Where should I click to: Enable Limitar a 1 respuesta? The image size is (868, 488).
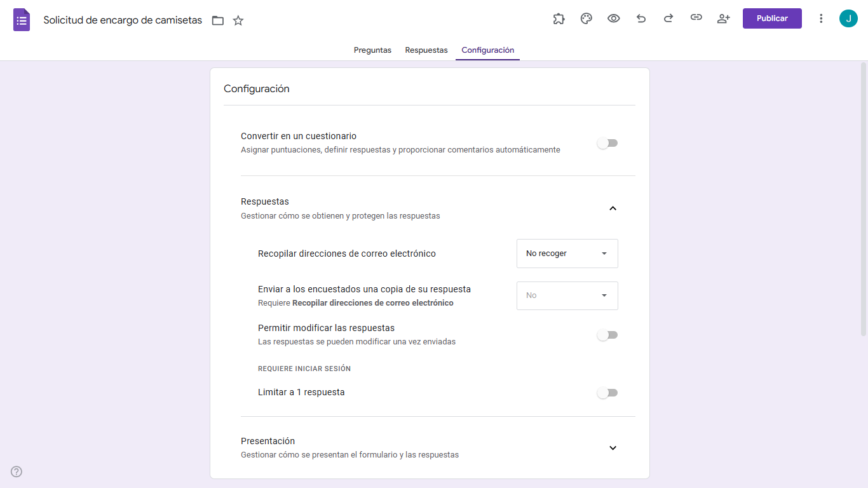[x=607, y=393]
